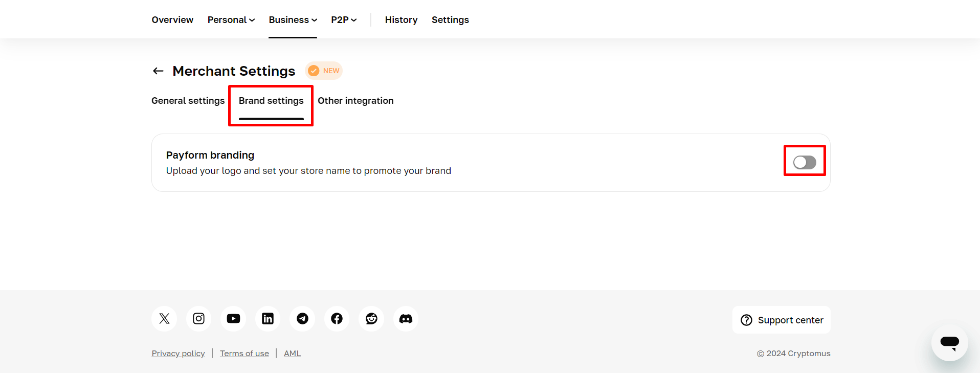Open the P2P dropdown menu
This screenshot has width=980, height=373.
[x=344, y=20]
